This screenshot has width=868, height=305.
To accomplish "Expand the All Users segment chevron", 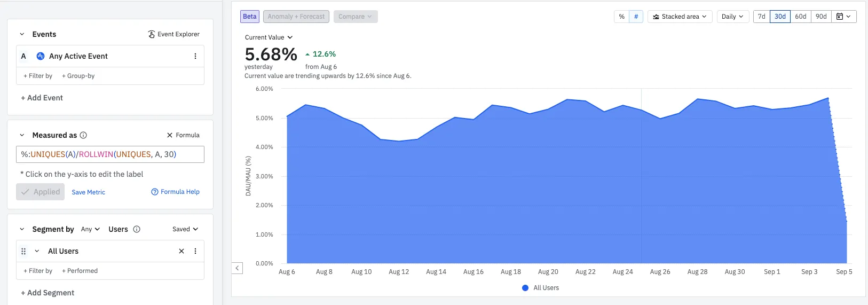I will [37, 251].
